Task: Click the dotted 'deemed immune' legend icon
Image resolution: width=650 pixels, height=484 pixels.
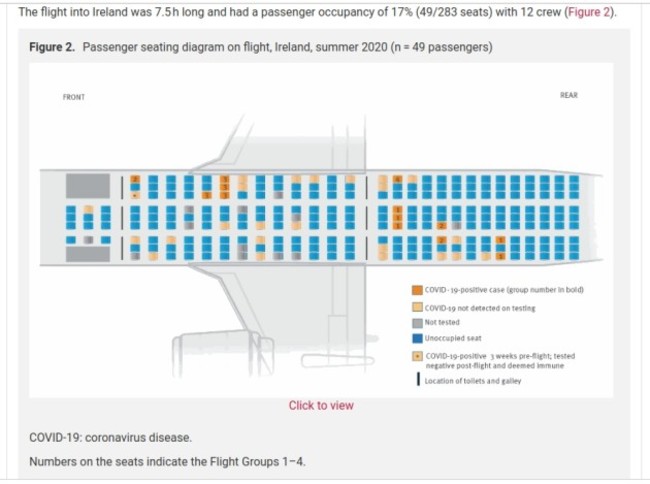Action: tap(417, 356)
